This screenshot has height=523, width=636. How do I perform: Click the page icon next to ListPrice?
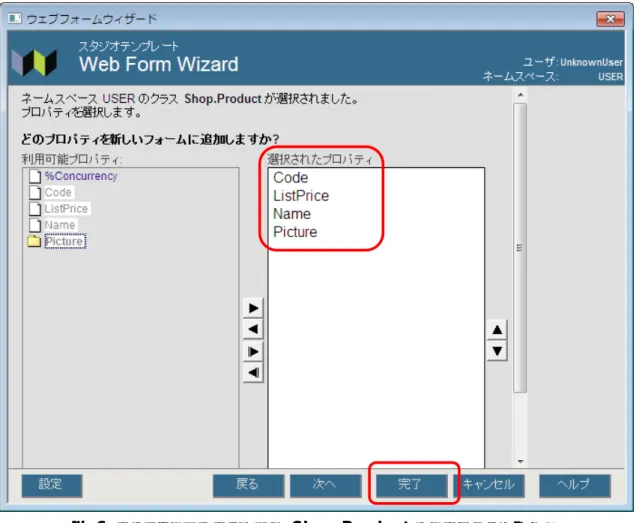35,209
